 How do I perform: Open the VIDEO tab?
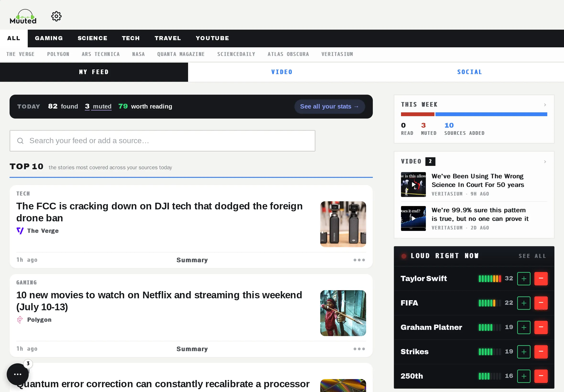[282, 72]
